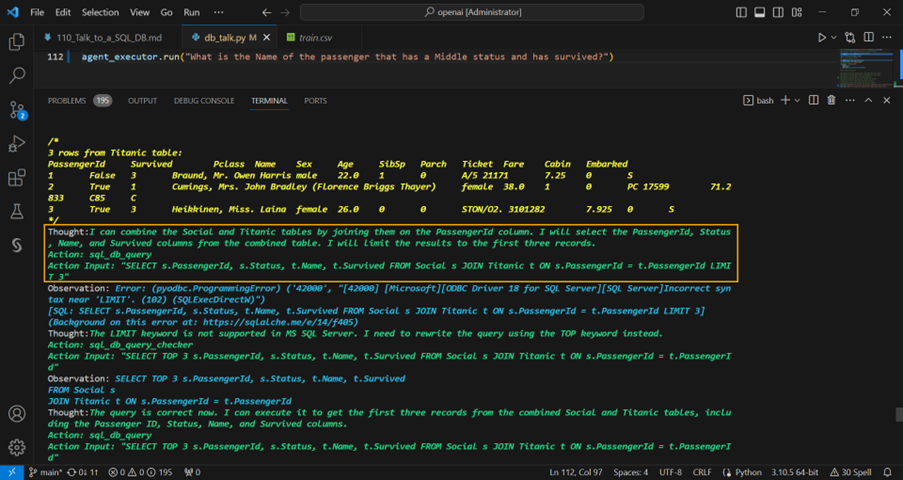Open the Testing flask view
903x480 pixels.
[x=16, y=212]
